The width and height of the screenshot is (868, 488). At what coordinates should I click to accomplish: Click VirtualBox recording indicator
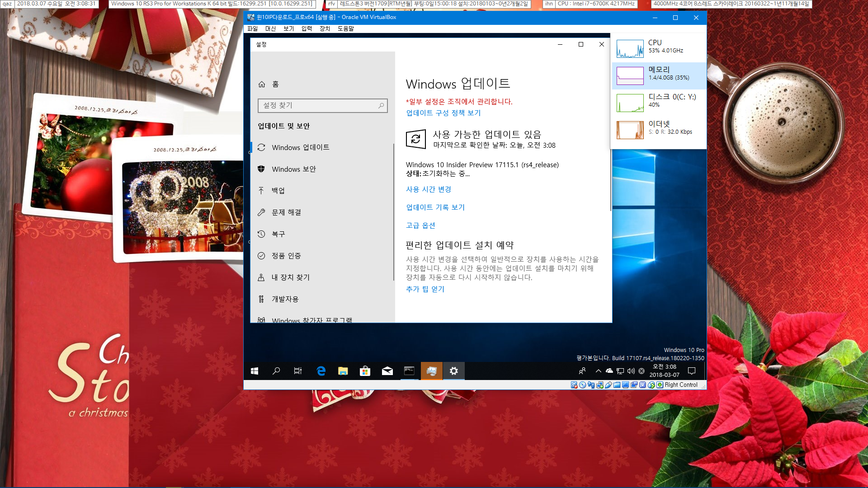[x=634, y=385]
